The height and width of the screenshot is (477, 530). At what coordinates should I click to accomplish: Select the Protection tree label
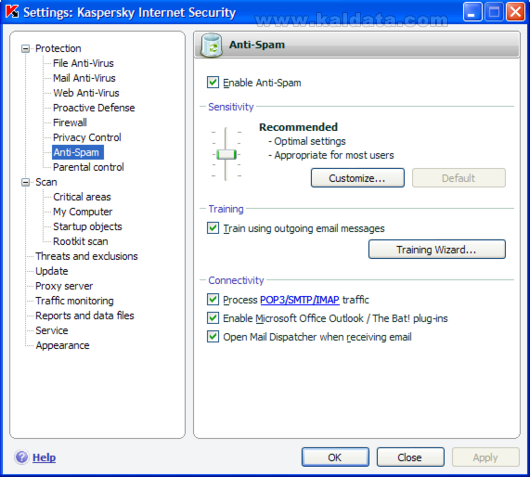pyautogui.click(x=58, y=48)
